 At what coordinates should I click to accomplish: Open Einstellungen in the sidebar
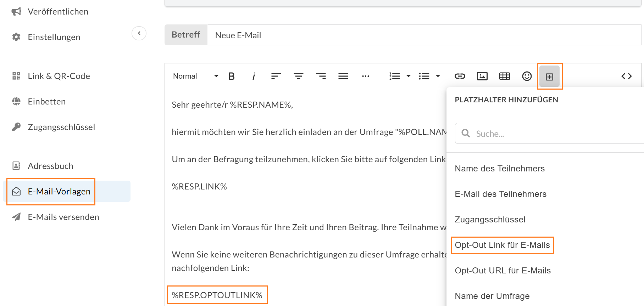pyautogui.click(x=54, y=37)
